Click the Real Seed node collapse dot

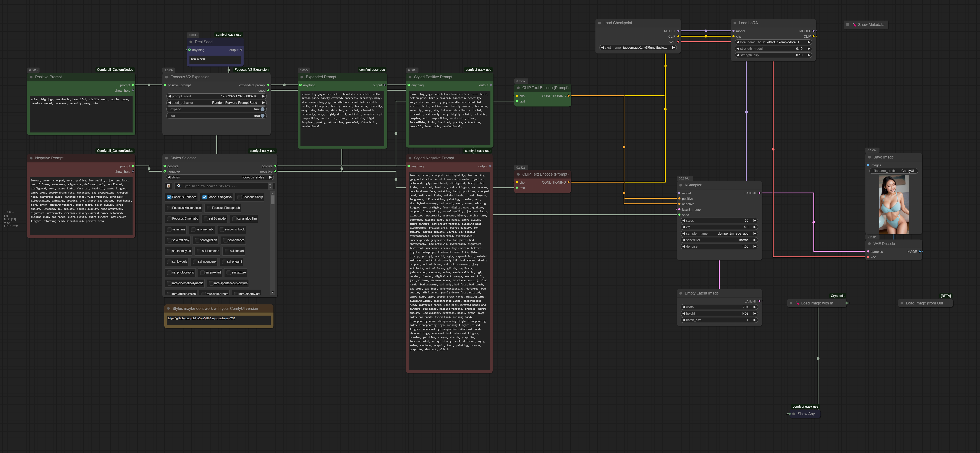tap(191, 42)
